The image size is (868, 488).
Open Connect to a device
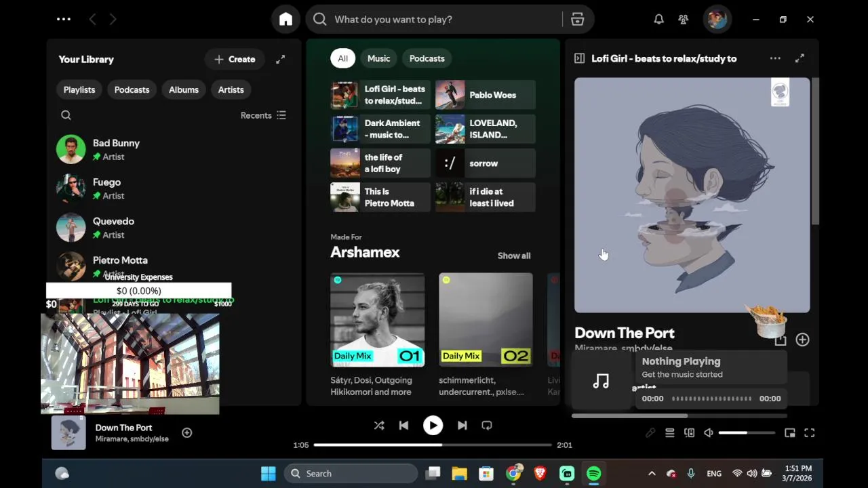[689, 432]
